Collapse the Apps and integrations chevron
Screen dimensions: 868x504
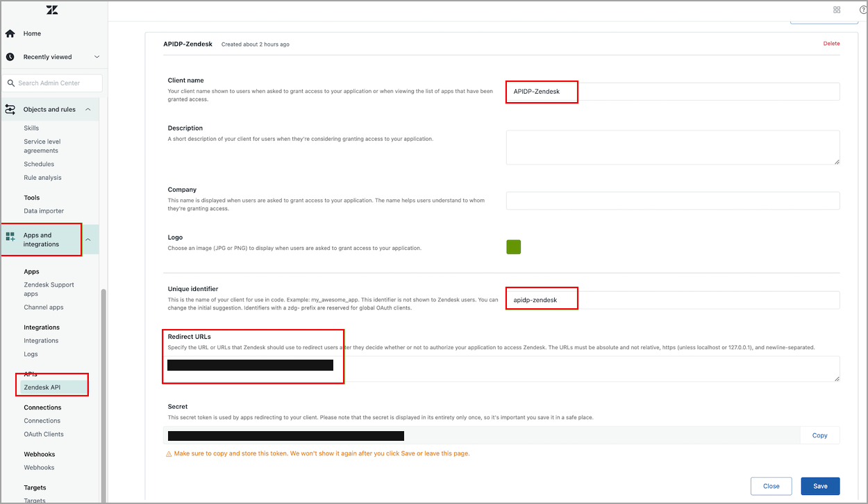88,240
